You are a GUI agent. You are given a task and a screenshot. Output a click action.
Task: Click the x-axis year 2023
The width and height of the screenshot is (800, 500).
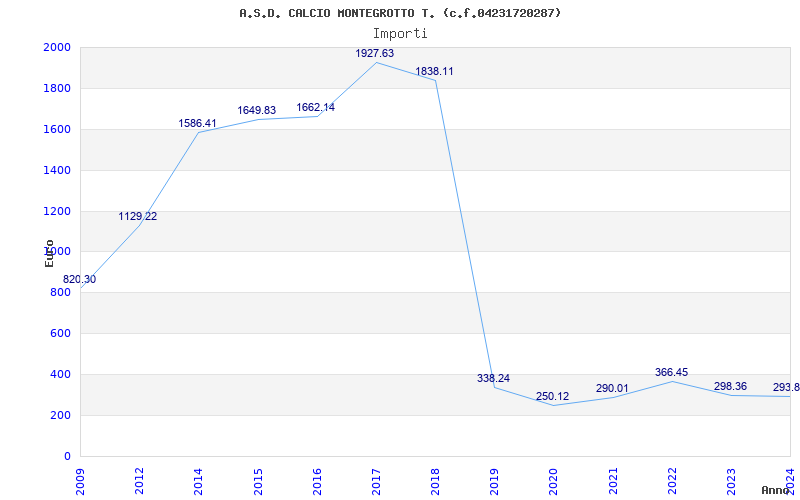(x=731, y=481)
